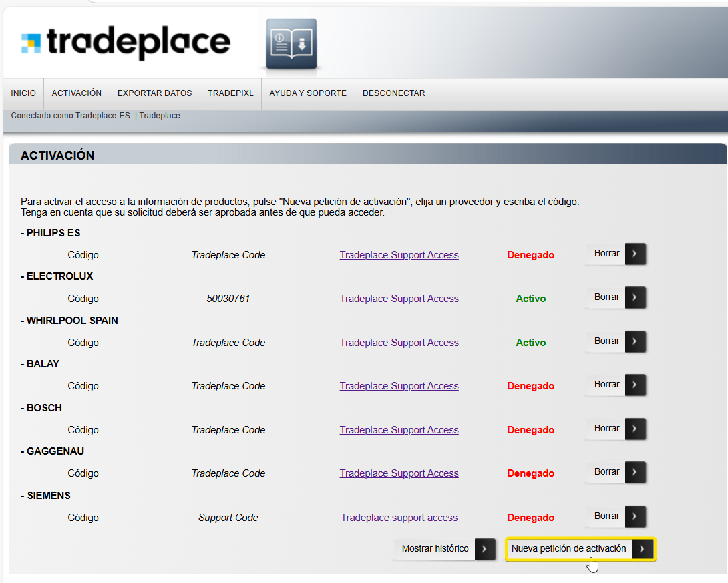The height and width of the screenshot is (583, 728).
Task: Click arrow icon of PHILIPS ES Borrar
Action: point(635,254)
